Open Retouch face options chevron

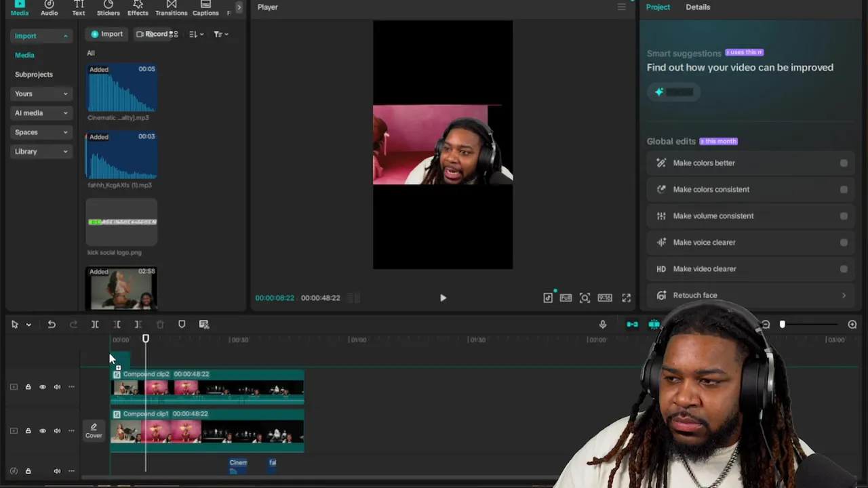click(844, 296)
